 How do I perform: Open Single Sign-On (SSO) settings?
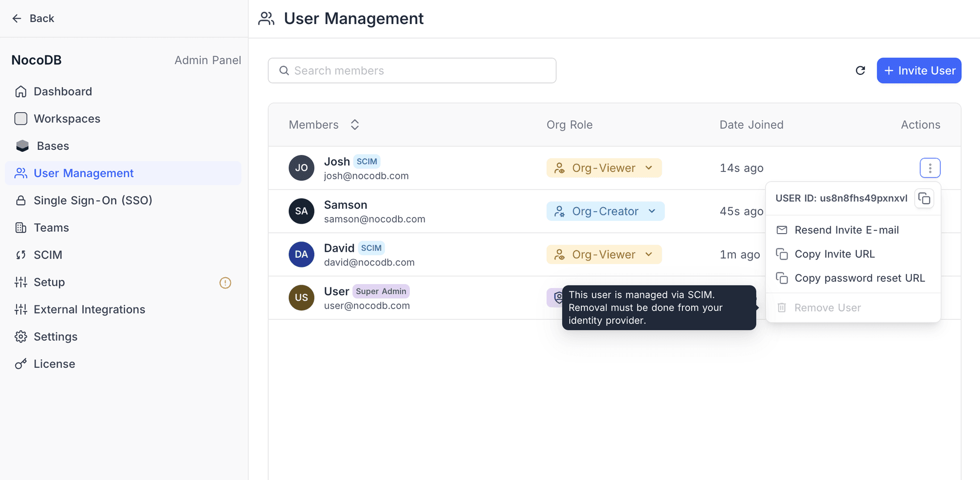click(x=93, y=200)
